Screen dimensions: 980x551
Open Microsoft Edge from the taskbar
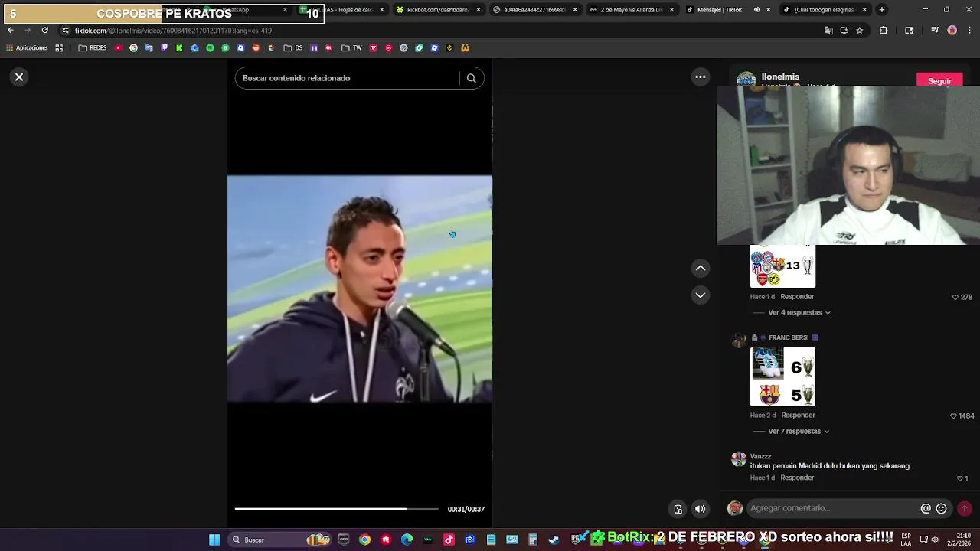click(407, 540)
